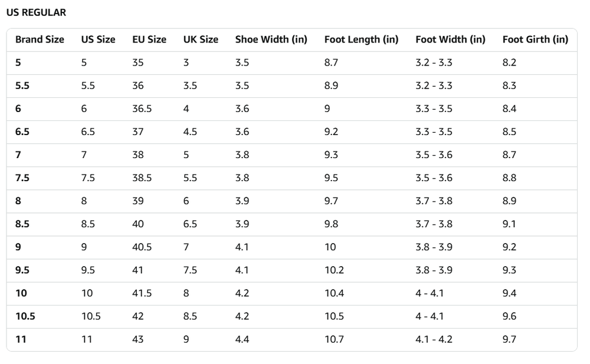This screenshot has width=590, height=364.
Task: Click the Brand Size column header
Action: 40,40
